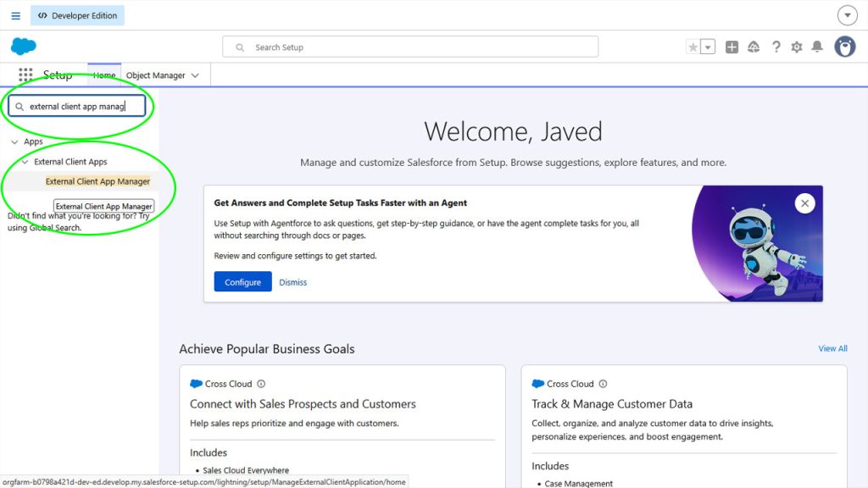Open View All business goals
This screenshot has height=488, width=868.
click(832, 348)
